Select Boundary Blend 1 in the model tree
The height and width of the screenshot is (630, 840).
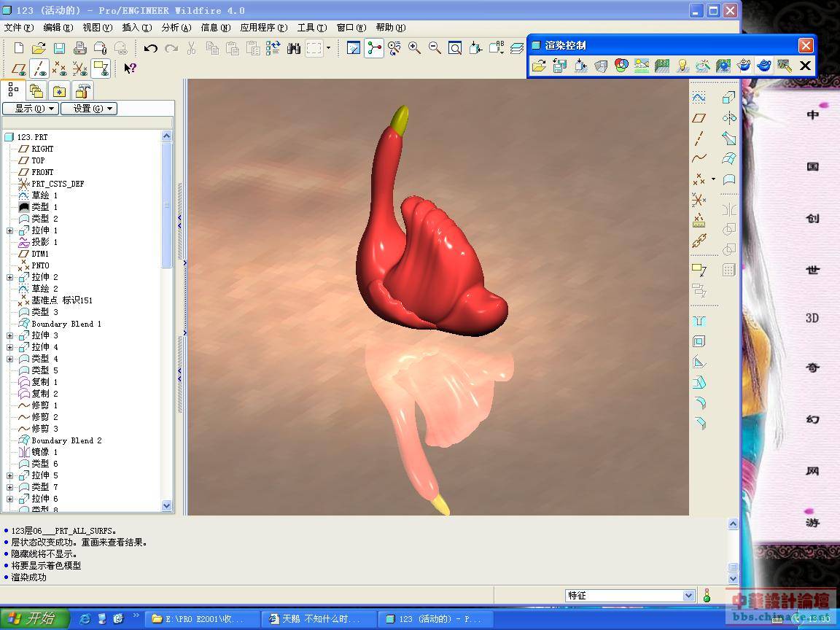pos(66,324)
